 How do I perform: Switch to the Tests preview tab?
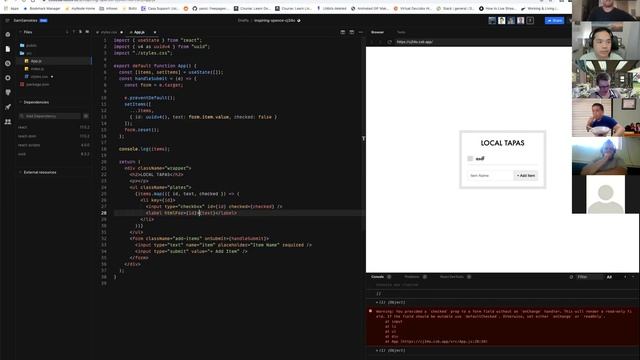pyautogui.click(x=401, y=32)
